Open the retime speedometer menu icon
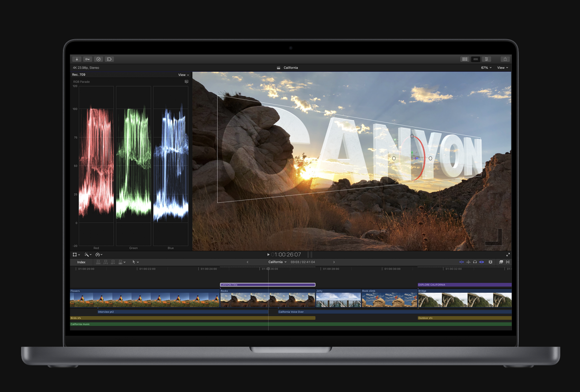This screenshot has width=580, height=392. [x=99, y=254]
